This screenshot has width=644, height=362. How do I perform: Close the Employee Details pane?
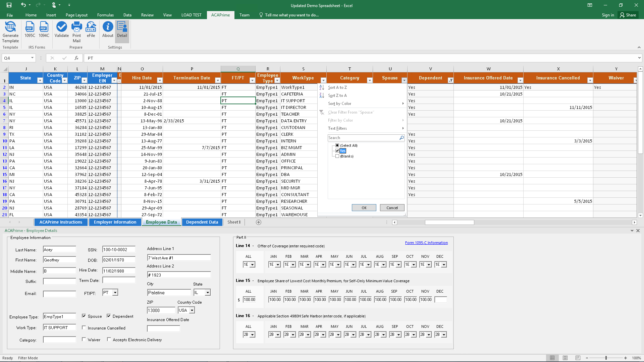(x=638, y=231)
